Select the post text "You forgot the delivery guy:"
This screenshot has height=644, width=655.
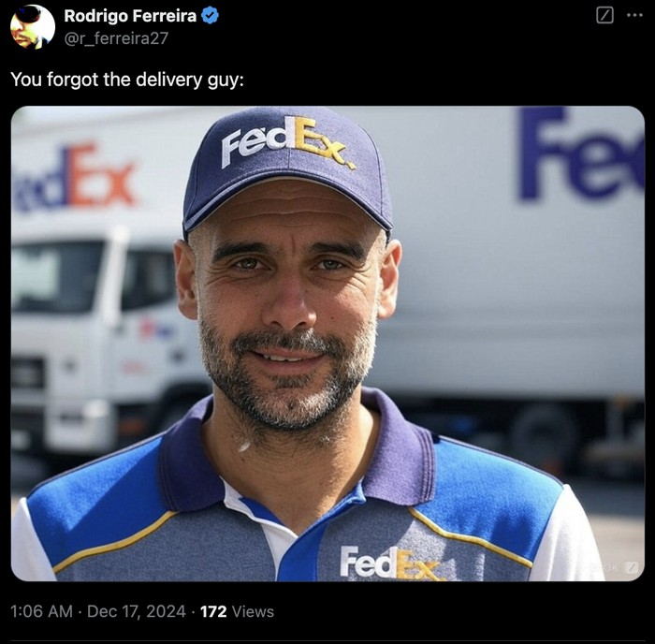[x=127, y=80]
